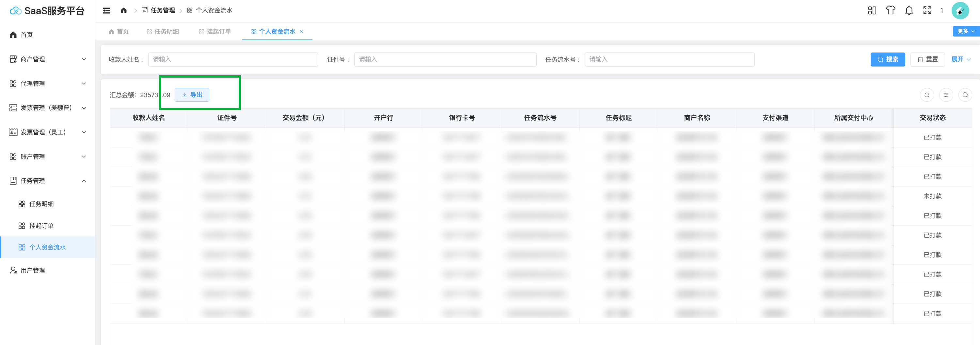Focus the 收款人姓名 input field
The image size is (980, 345).
pyautogui.click(x=233, y=59)
